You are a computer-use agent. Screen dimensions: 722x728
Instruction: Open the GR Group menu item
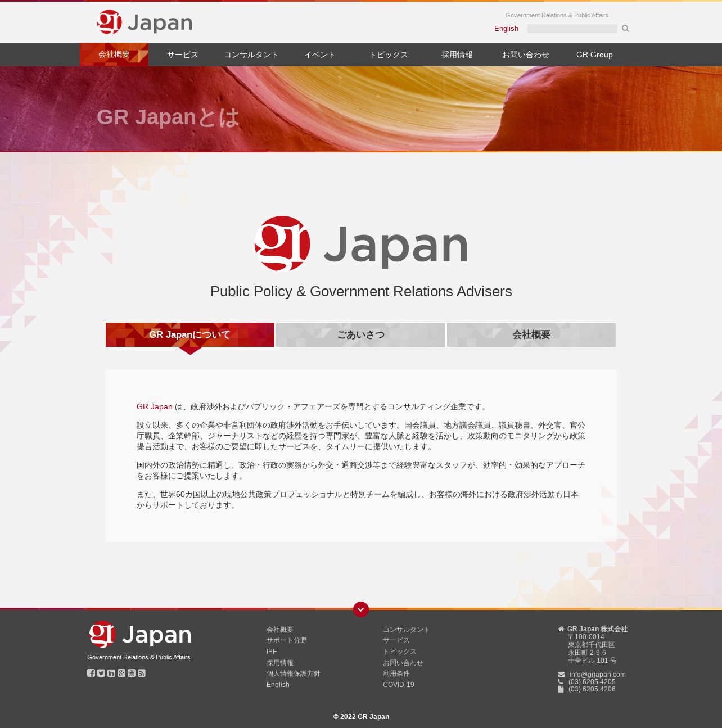coord(594,55)
